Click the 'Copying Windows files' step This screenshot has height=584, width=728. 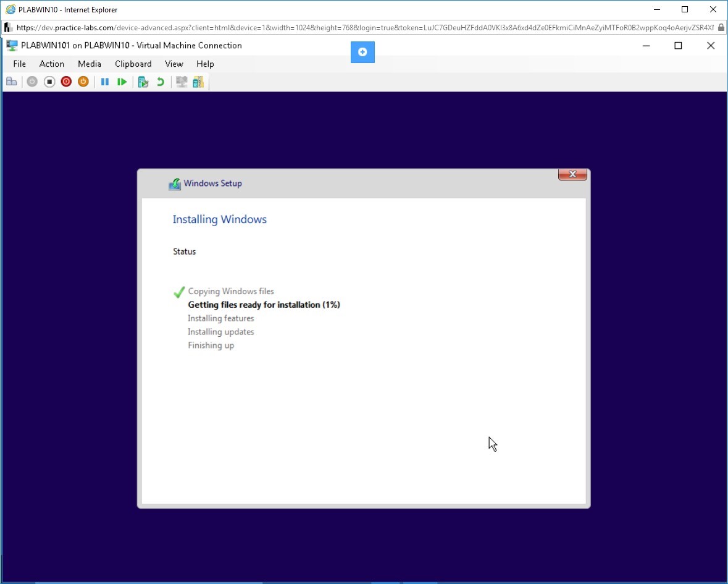click(x=231, y=291)
